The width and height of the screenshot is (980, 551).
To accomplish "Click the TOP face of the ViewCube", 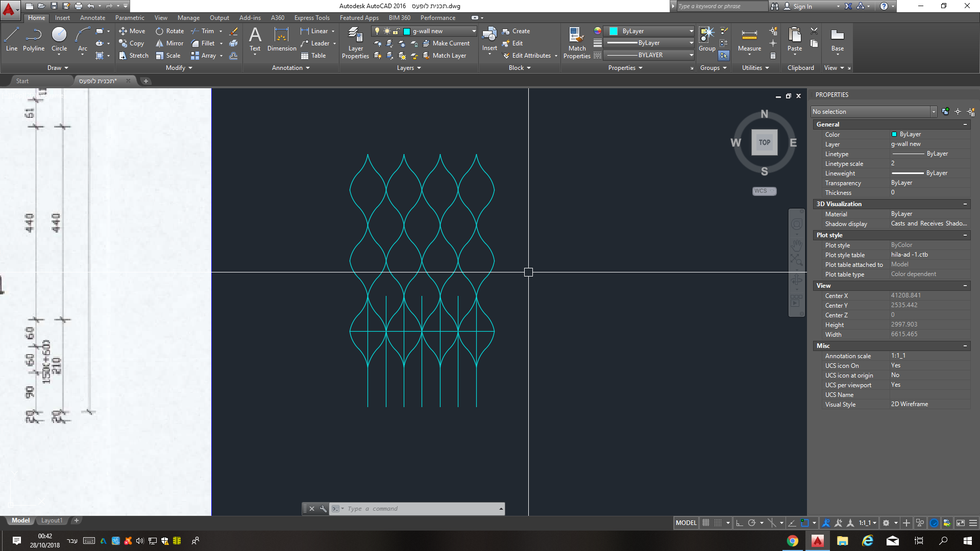I will pos(764,142).
